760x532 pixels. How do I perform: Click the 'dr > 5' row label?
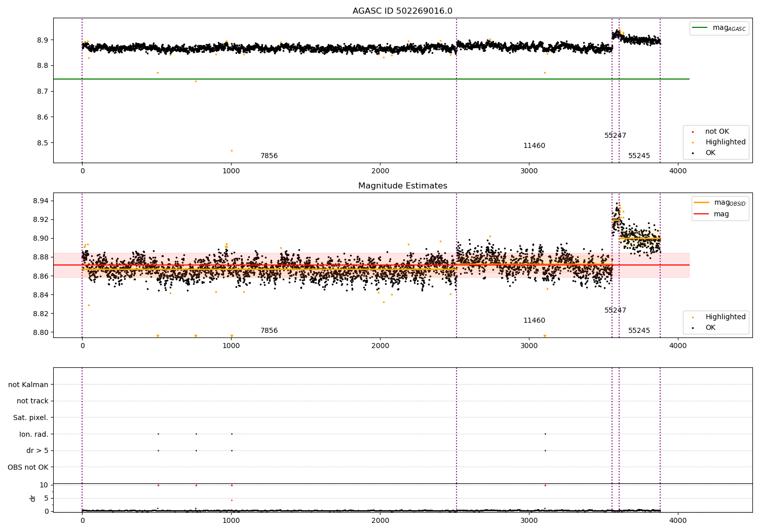pyautogui.click(x=37, y=451)
